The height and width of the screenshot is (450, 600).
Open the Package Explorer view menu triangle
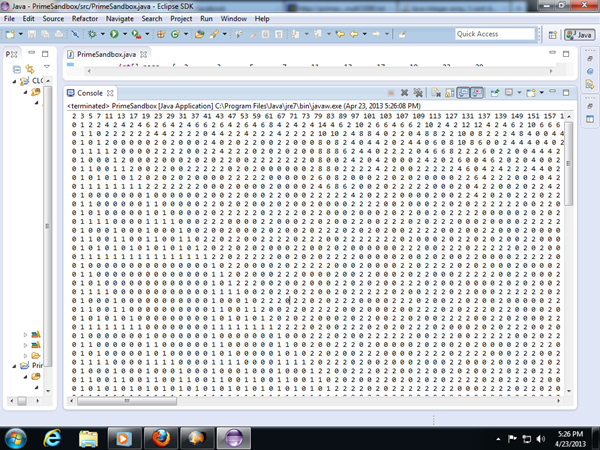coord(47,67)
